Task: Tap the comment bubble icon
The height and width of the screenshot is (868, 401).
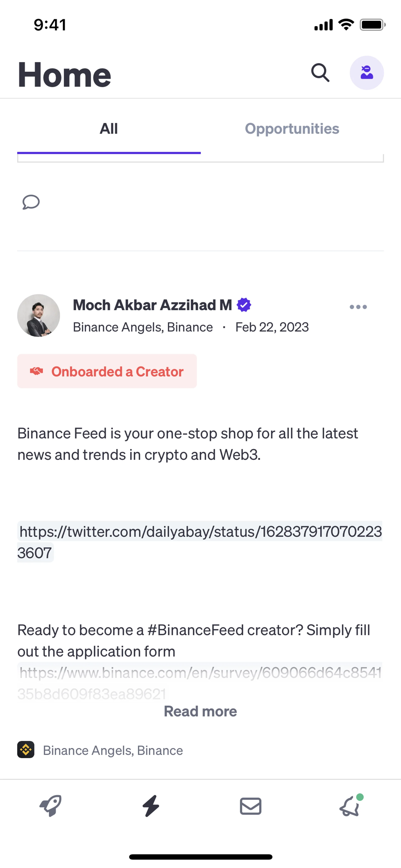Action: [x=31, y=202]
